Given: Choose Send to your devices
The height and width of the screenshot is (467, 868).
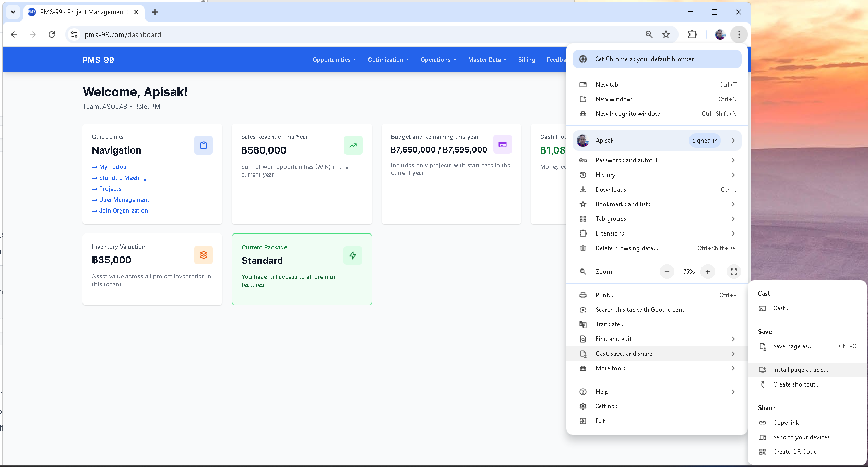Looking at the screenshot, I should pyautogui.click(x=807, y=437).
